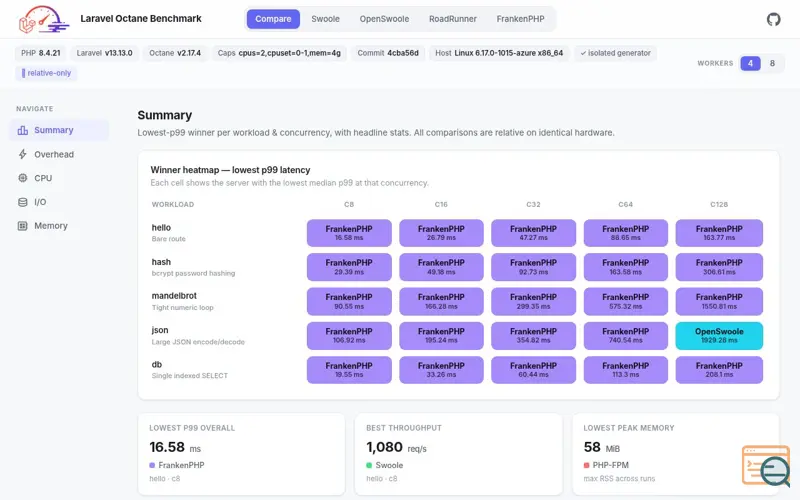Image resolution: width=800 pixels, height=500 pixels.
Task: Click the Commit 4cba56d chip
Action: pos(388,53)
